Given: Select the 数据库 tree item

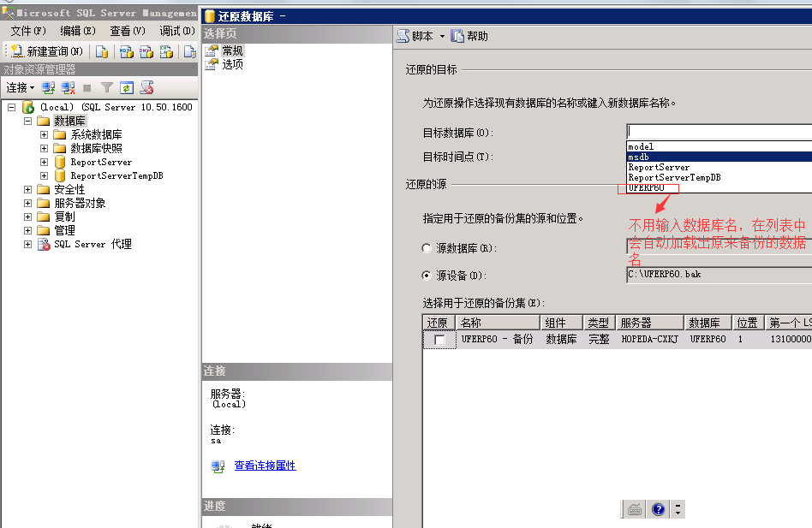Looking at the screenshot, I should 69,121.
